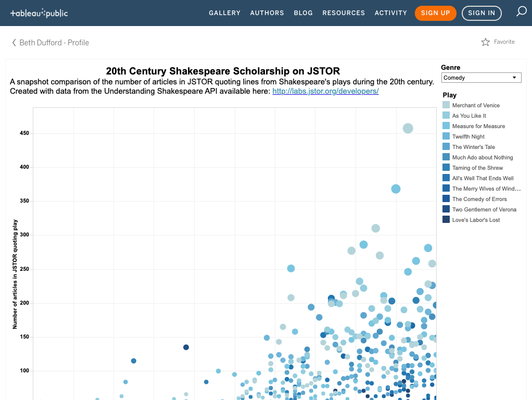Click the y-axis title Number of articles
The height and width of the screenshot is (400, 532).
tap(15, 274)
